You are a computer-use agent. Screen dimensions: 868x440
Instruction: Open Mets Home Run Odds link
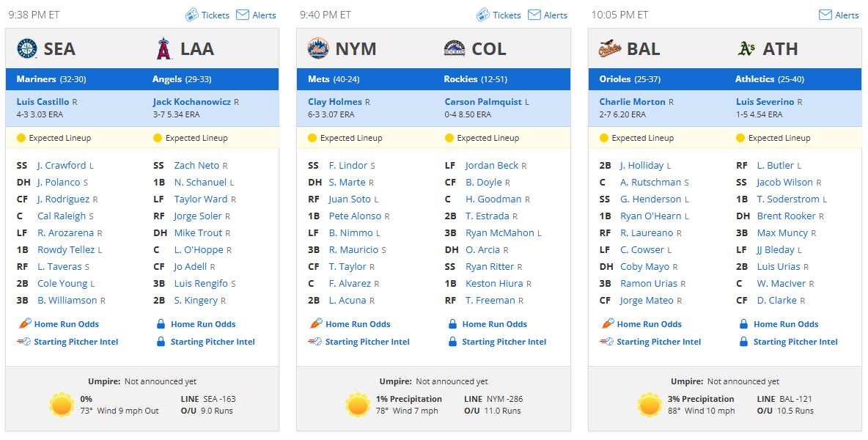tap(358, 324)
